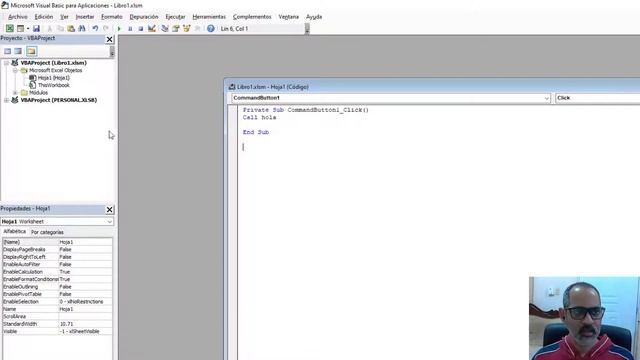The width and height of the screenshot is (640, 360).
Task: Click the EnableSelection xlNoRestrictions value
Action: pos(85,302)
